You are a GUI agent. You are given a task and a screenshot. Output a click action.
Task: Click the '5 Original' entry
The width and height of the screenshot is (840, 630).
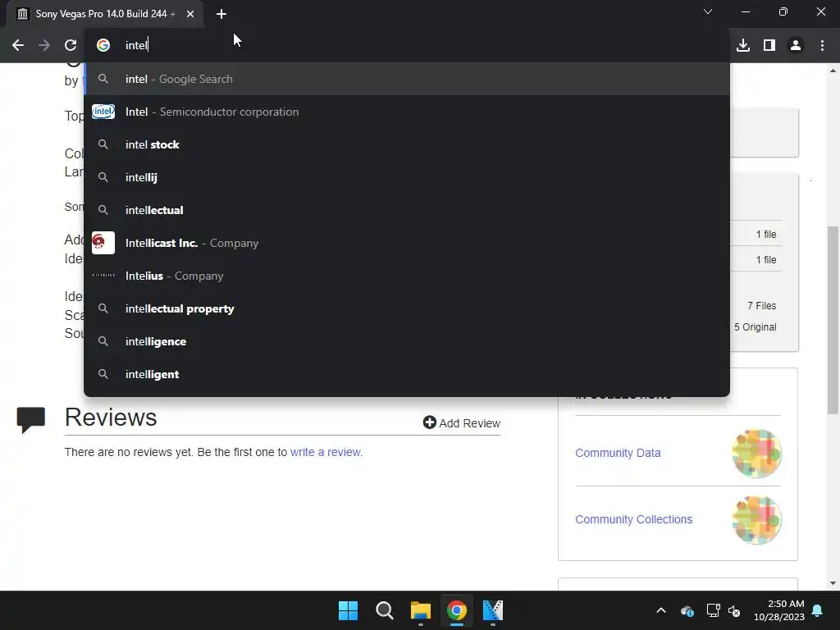click(755, 326)
